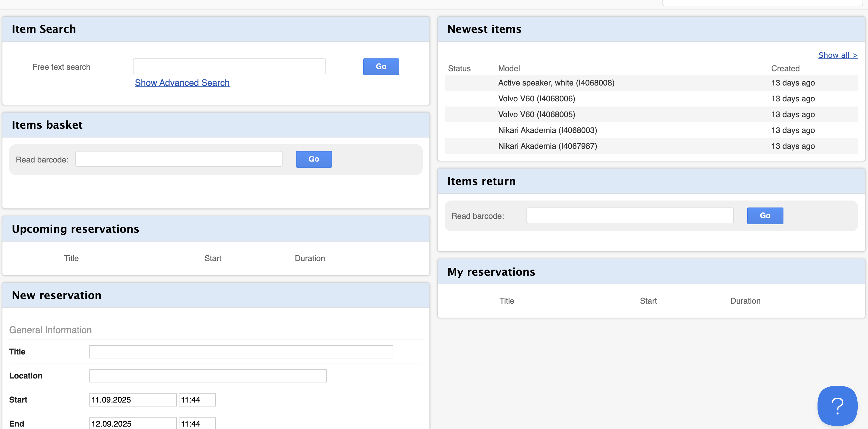Open the blue help question mark button

point(837,405)
